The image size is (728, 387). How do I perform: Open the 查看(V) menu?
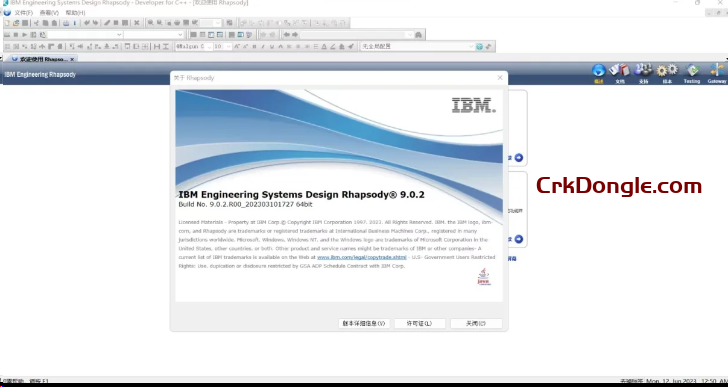coord(49,13)
